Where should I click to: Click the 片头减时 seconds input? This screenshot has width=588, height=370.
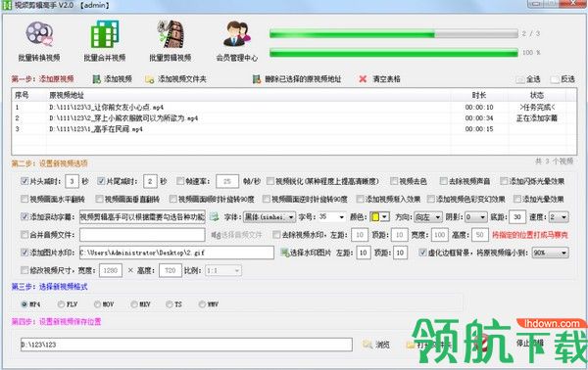click(x=72, y=182)
